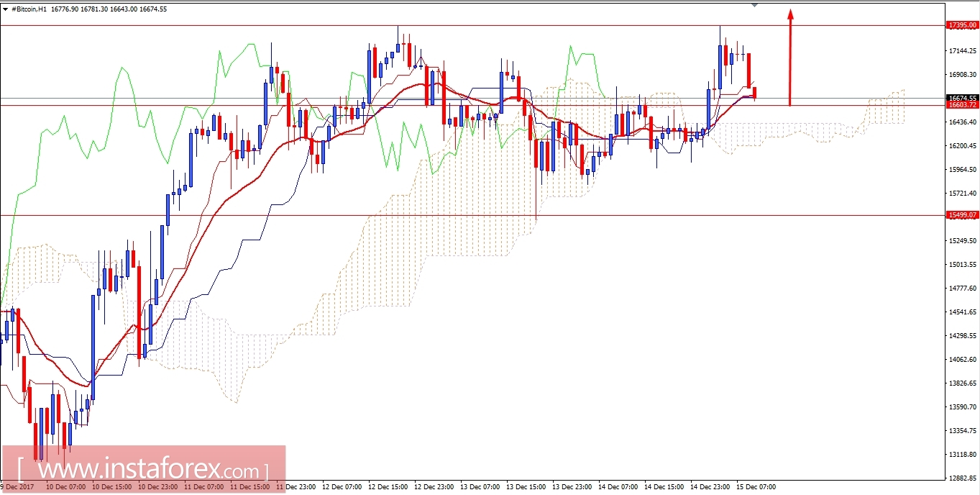Click time axis label 13 Dec 15:00
The height and width of the screenshot is (495, 980).
pyautogui.click(x=525, y=487)
